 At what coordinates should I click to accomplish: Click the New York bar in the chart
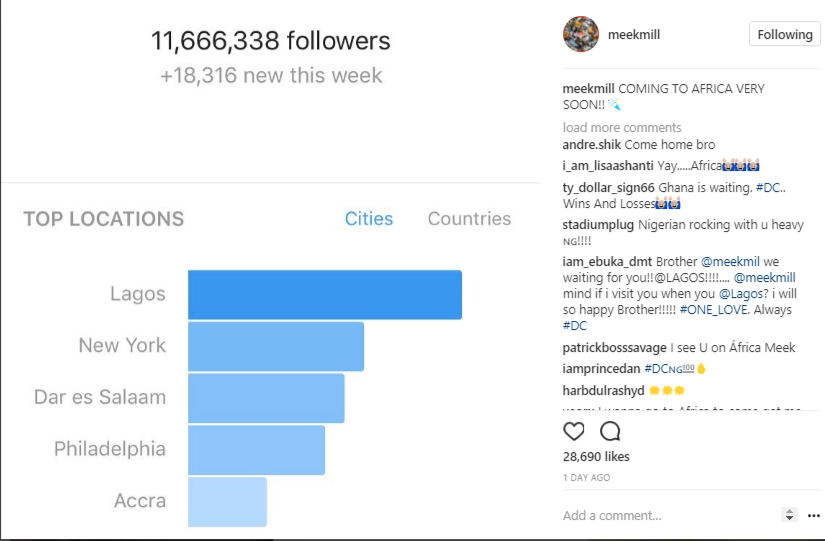pyautogui.click(x=276, y=346)
